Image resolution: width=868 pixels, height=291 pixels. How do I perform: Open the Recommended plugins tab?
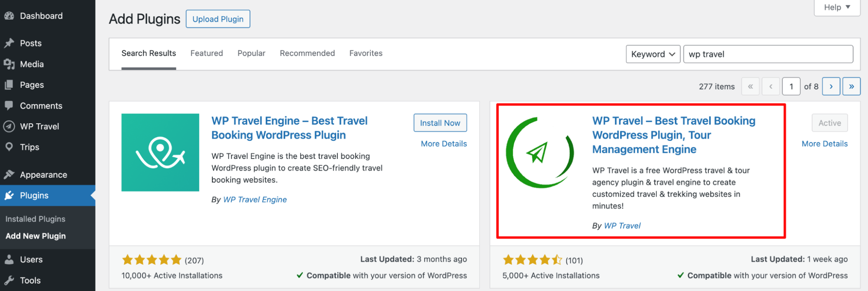click(x=307, y=53)
